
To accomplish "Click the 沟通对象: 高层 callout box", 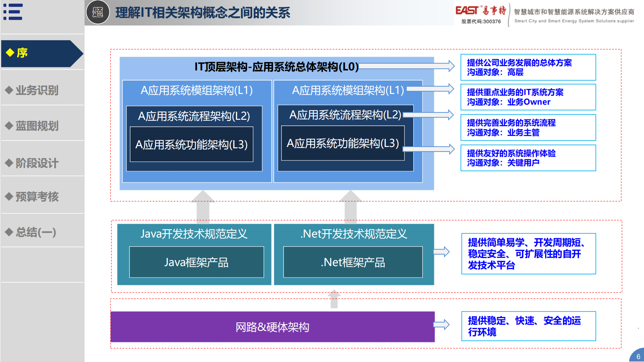I will 528,67.
